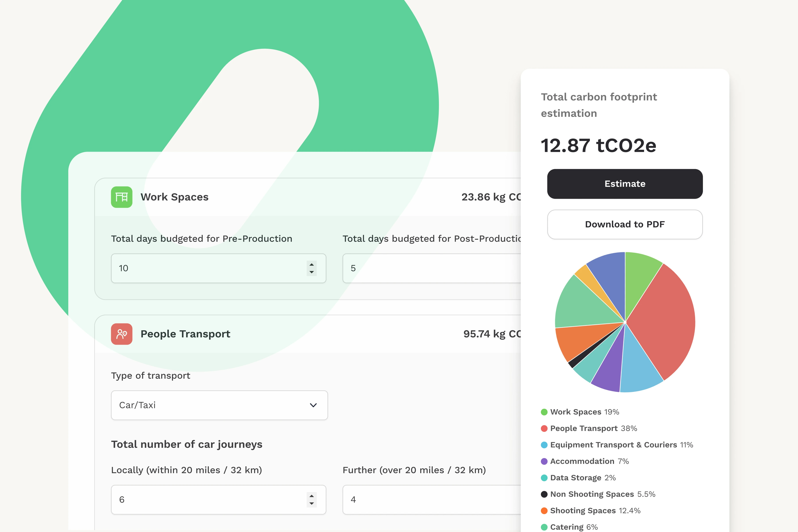Click the People Transport red legend dot

click(544, 428)
